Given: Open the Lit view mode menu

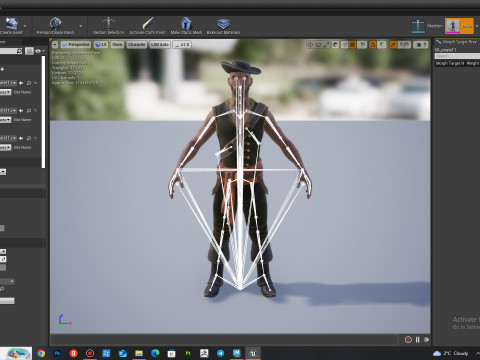Looking at the screenshot, I should click(x=101, y=44).
